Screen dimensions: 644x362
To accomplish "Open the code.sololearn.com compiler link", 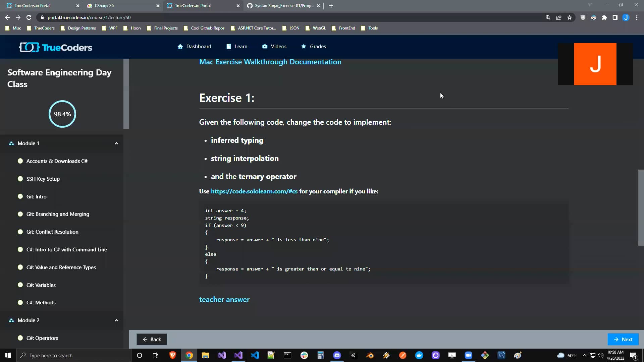I will [x=254, y=191].
